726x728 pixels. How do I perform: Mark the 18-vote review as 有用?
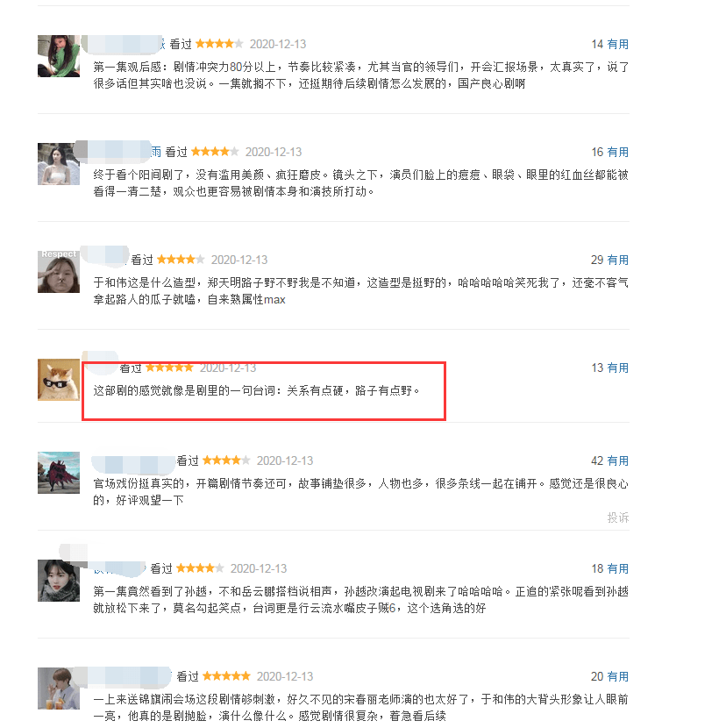pyautogui.click(x=618, y=568)
